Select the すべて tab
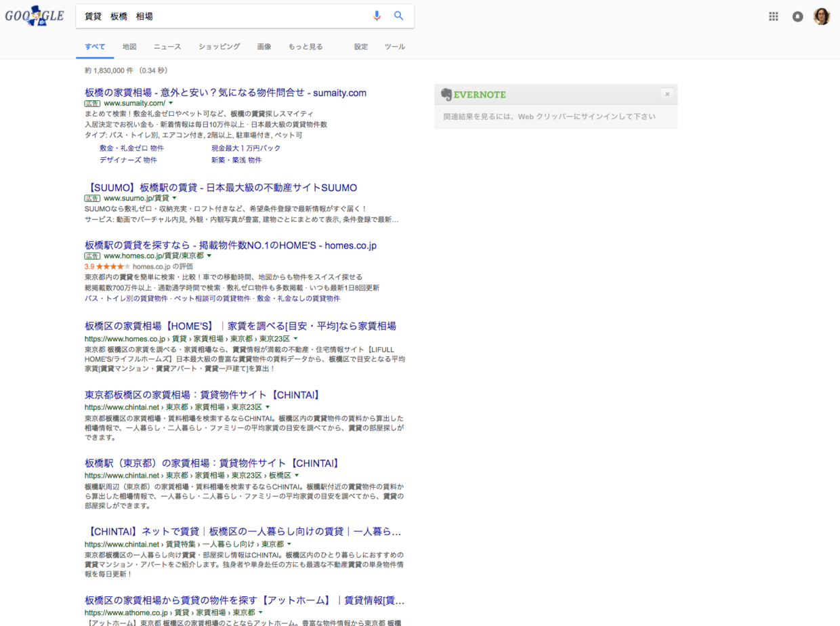Viewport: 840px width, 626px height. [95, 47]
